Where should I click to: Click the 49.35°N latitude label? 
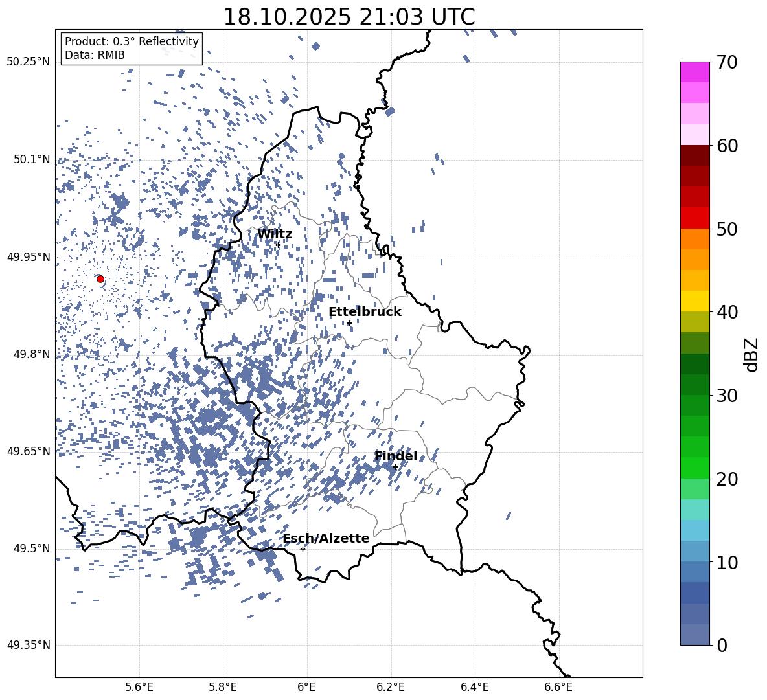pos(29,645)
